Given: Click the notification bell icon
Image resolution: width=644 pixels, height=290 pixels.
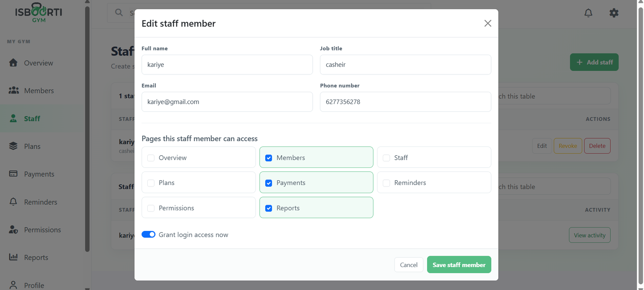Looking at the screenshot, I should point(588,13).
